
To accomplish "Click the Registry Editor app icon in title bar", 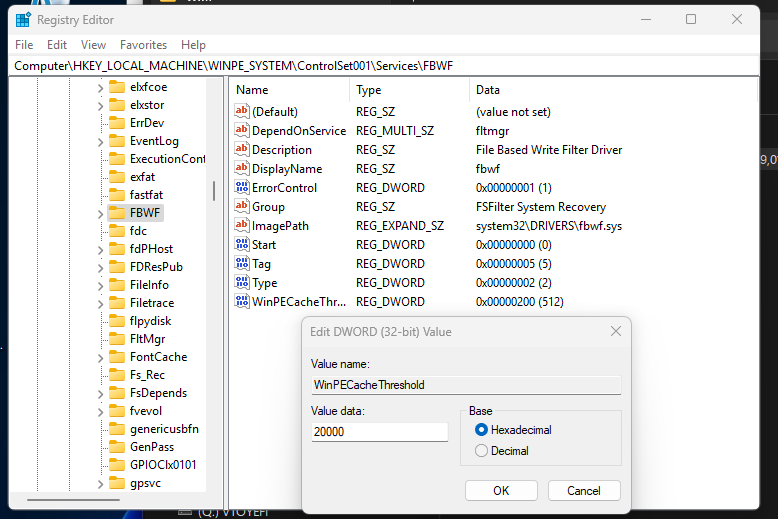I will coord(23,20).
